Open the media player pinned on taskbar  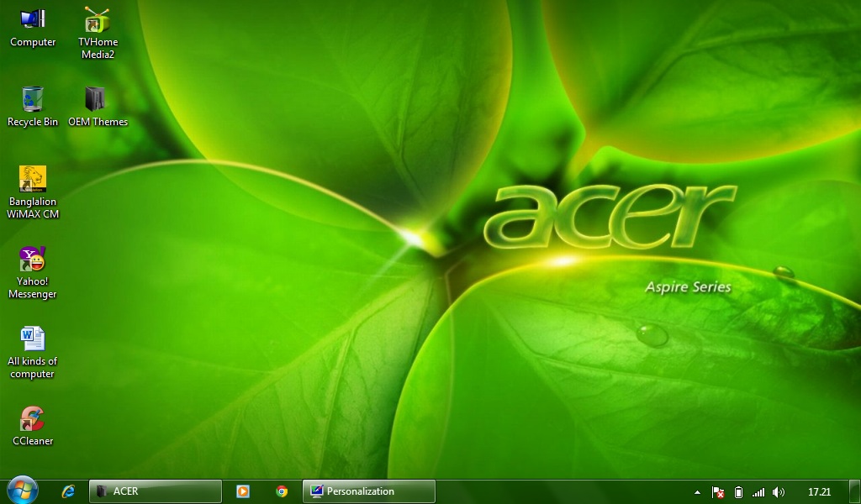243,491
